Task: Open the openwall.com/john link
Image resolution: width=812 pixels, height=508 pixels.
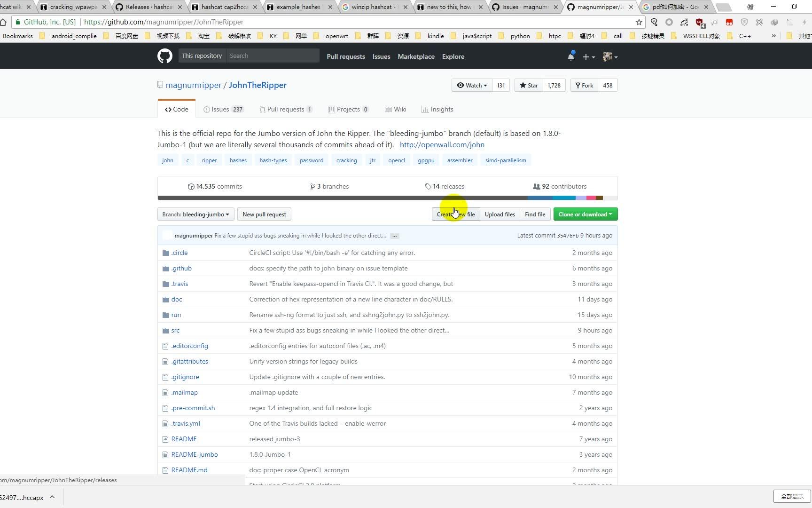Action: [x=442, y=145]
